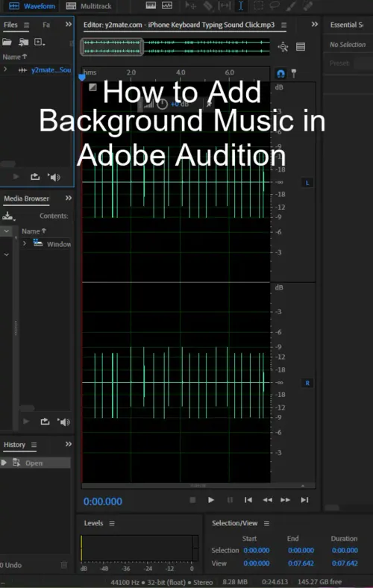Open the History panel menu

pyautogui.click(x=34, y=445)
